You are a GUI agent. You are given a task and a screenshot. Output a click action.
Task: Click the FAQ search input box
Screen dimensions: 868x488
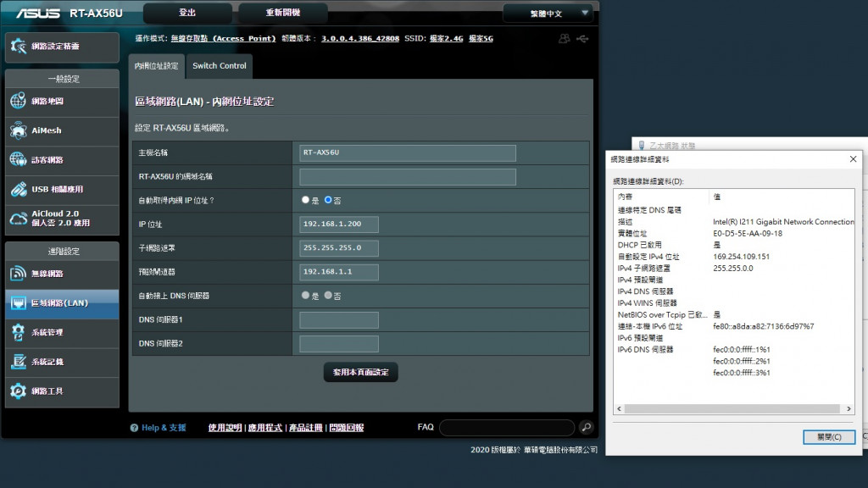point(507,427)
